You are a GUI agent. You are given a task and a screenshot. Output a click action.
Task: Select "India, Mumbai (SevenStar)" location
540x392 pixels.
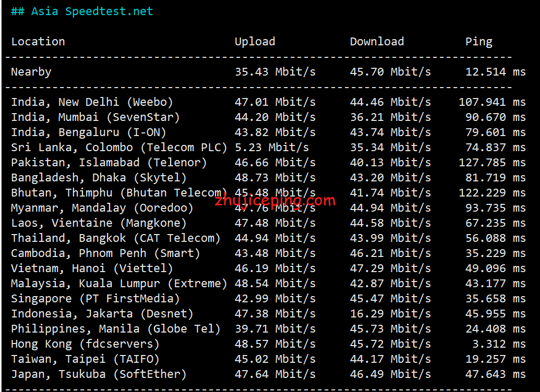coord(95,117)
